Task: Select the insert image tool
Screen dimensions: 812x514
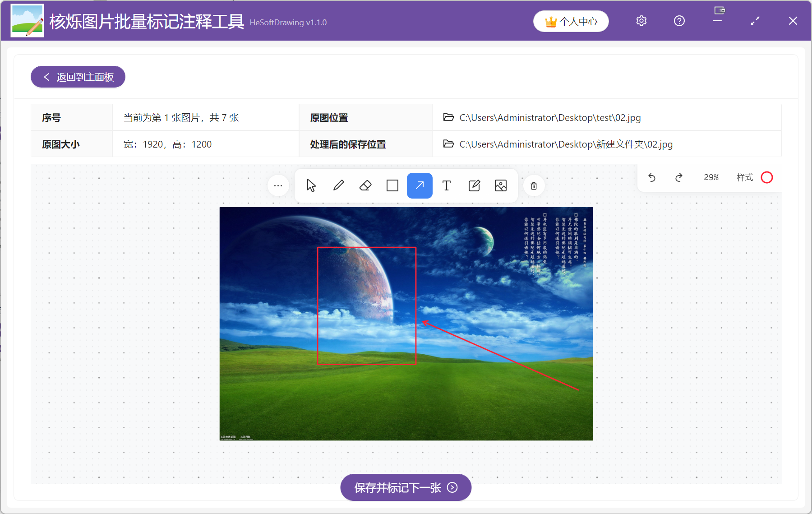Action: (500, 185)
